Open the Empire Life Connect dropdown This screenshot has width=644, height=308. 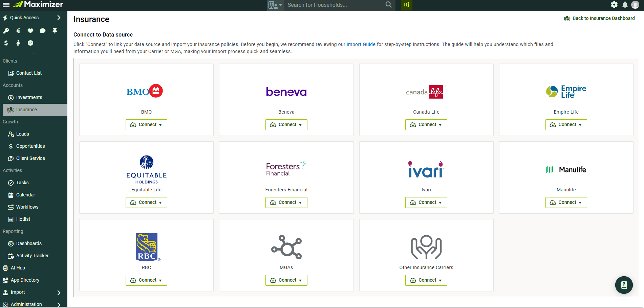click(566, 125)
